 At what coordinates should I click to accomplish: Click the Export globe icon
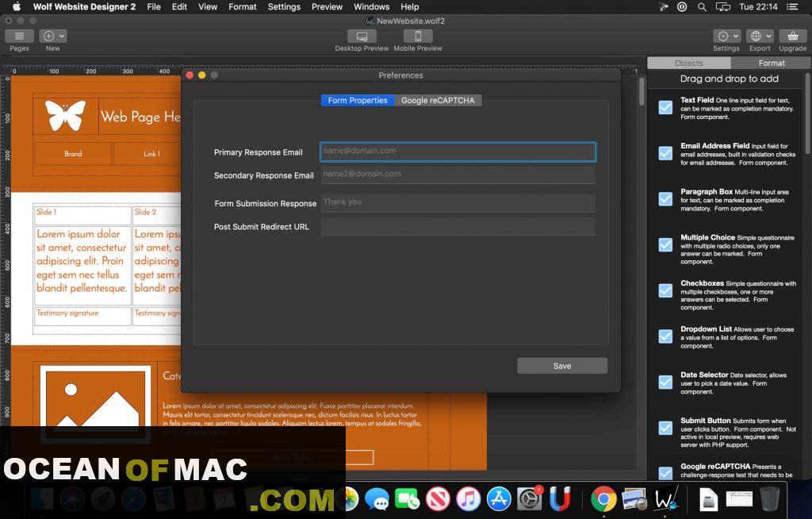pyautogui.click(x=756, y=36)
